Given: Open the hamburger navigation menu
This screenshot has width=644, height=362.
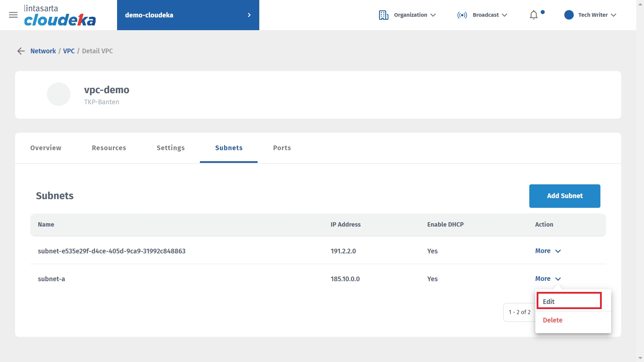Looking at the screenshot, I should [13, 15].
